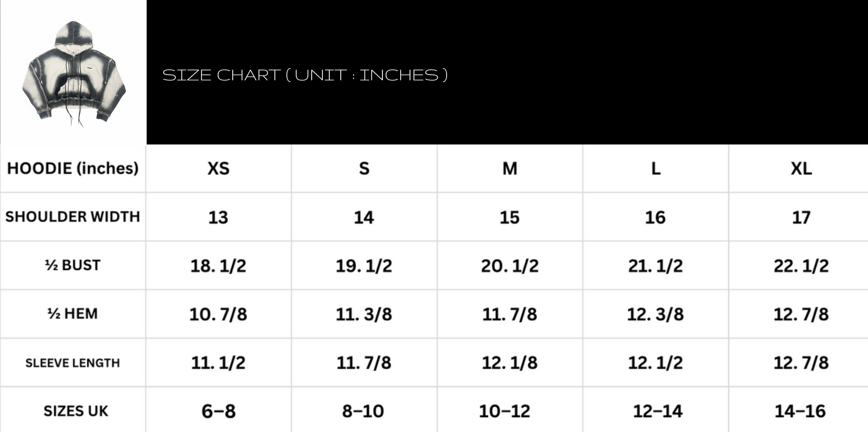868x432 pixels.
Task: Click the XL column header
Action: 801,168
